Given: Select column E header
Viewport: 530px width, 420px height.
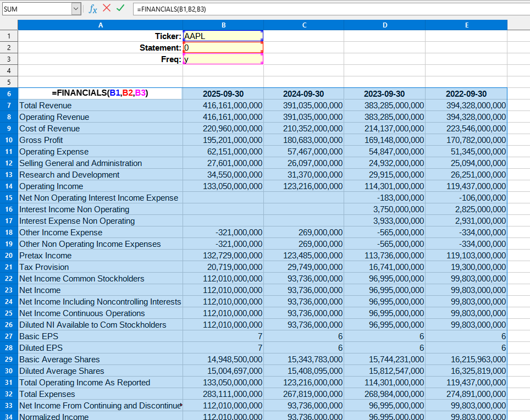Looking at the screenshot, I should coord(466,25).
